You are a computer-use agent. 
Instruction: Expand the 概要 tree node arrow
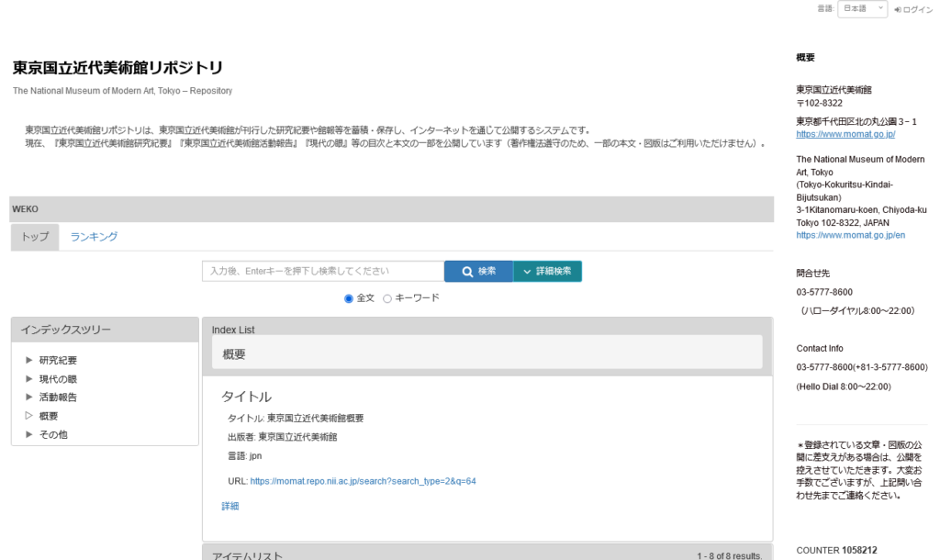[x=28, y=416]
